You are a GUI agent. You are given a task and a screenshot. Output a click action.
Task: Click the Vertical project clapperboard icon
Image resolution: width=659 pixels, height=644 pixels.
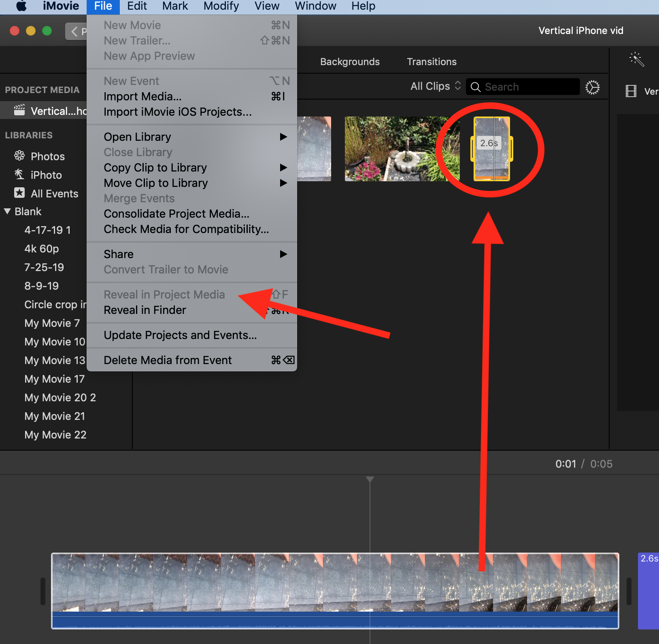click(x=19, y=110)
